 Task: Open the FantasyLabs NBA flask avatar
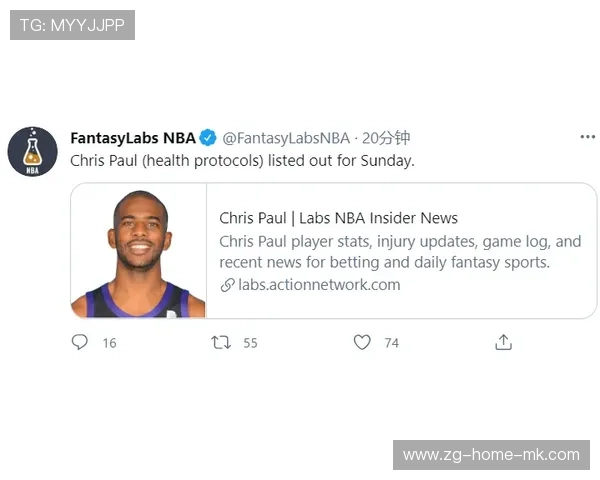point(33,152)
